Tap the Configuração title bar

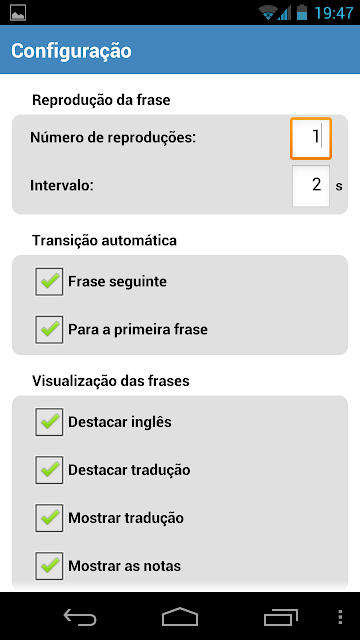(x=180, y=50)
